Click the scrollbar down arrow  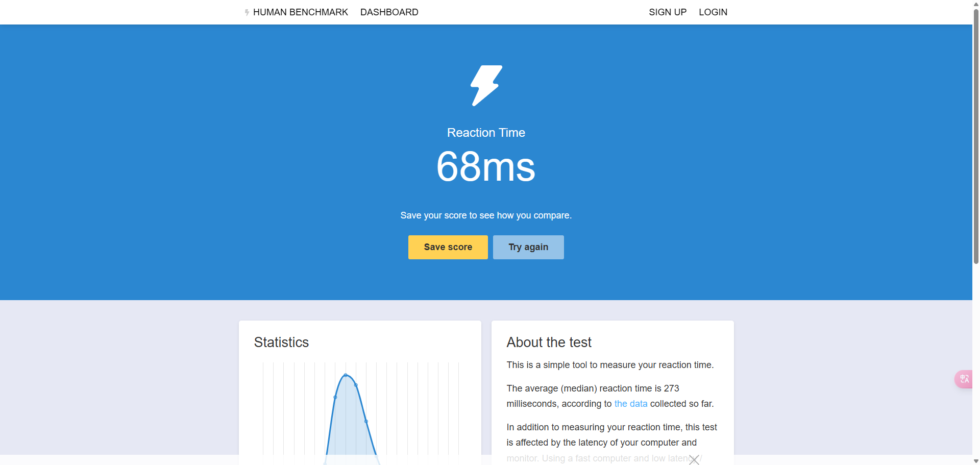(976, 461)
